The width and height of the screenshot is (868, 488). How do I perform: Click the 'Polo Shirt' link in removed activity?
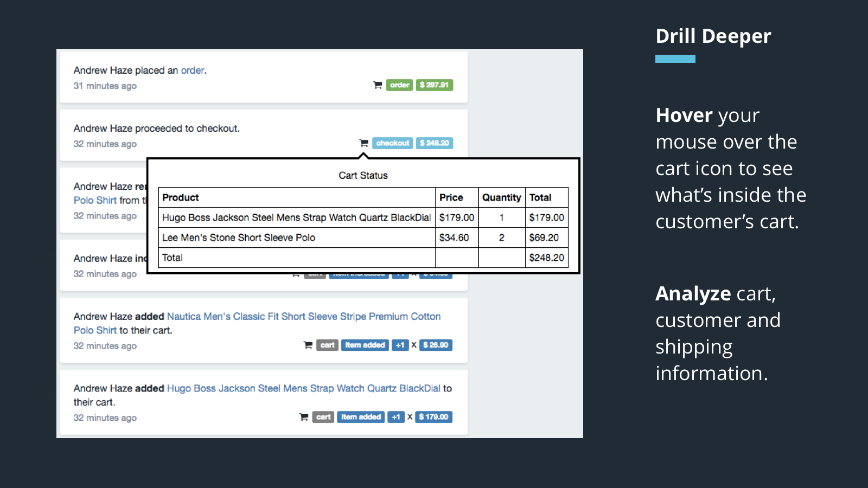[95, 200]
